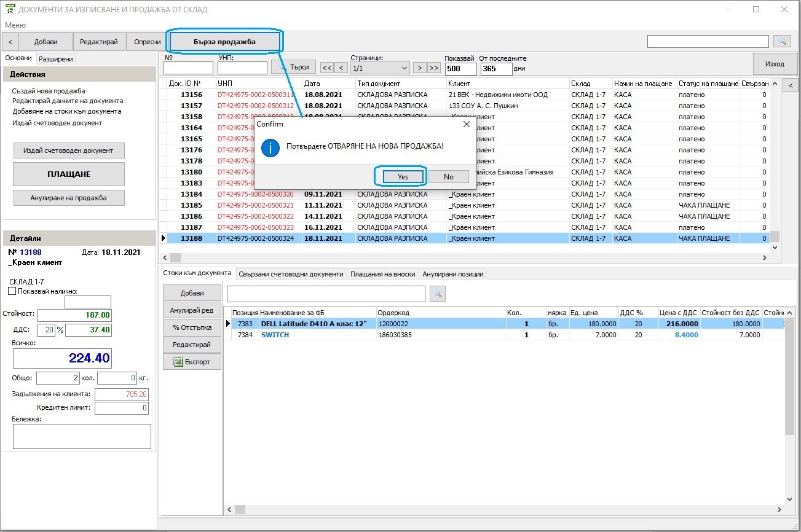Click the top toolbar Редактирай button
Screen dimensions: 801x532
(99, 42)
